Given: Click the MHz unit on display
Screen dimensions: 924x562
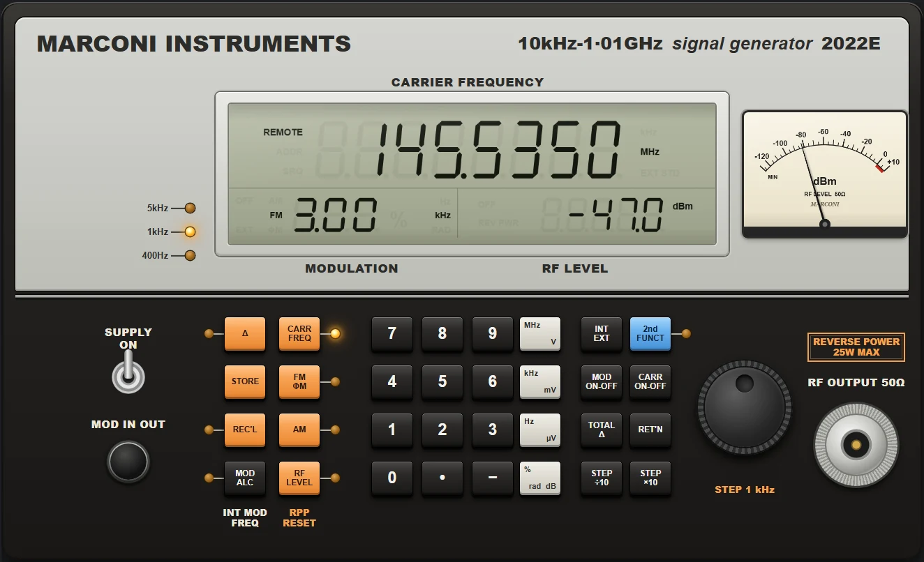Looking at the screenshot, I should coord(650,151).
